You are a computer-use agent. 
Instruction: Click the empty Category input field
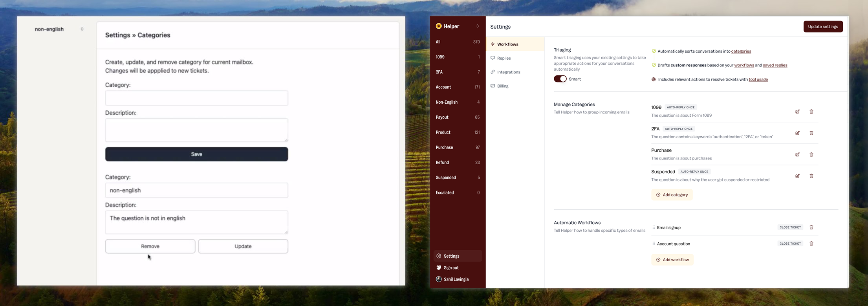click(196, 98)
